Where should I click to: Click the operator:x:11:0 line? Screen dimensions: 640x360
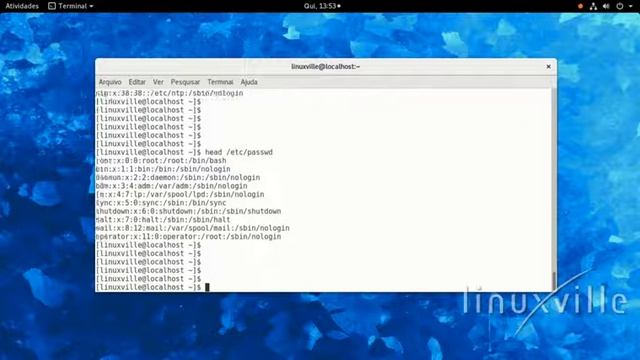(x=188, y=237)
